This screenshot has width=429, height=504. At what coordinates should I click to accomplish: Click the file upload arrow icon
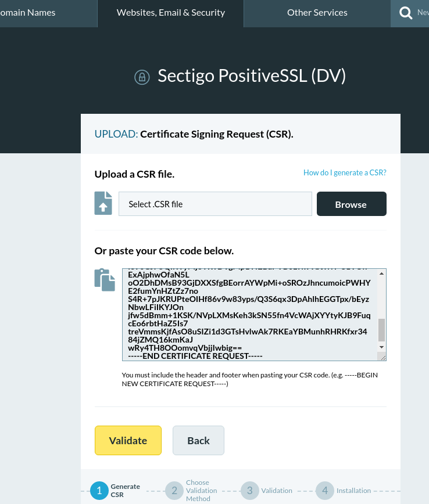click(x=103, y=203)
